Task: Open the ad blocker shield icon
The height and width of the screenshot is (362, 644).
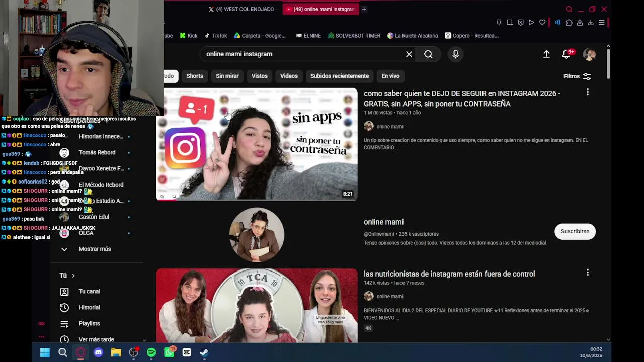Action: click(x=521, y=23)
